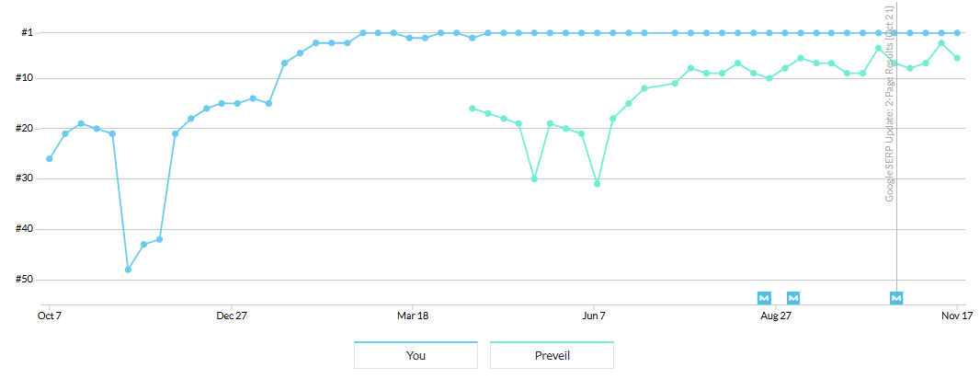
Task: Select the Google SERP Update annotation label
Action: point(890,103)
